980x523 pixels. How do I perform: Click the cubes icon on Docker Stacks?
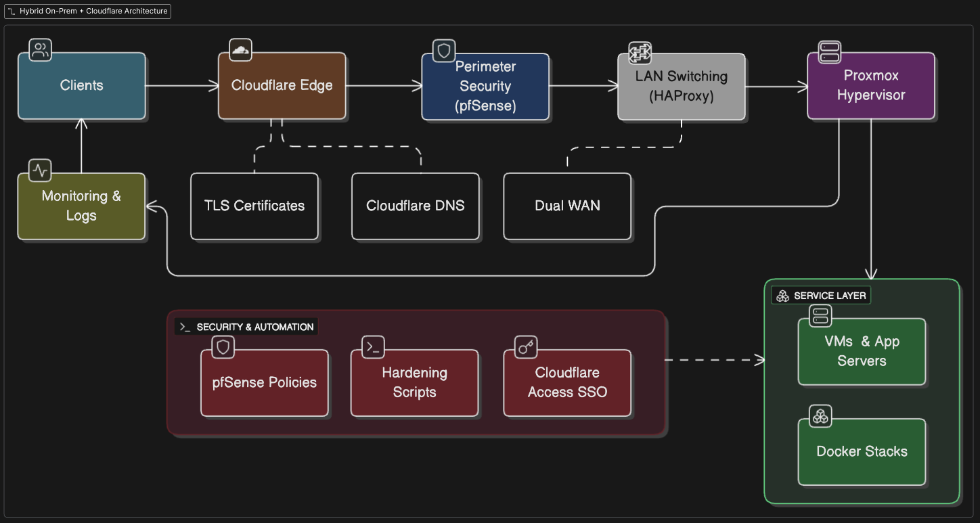point(821,416)
